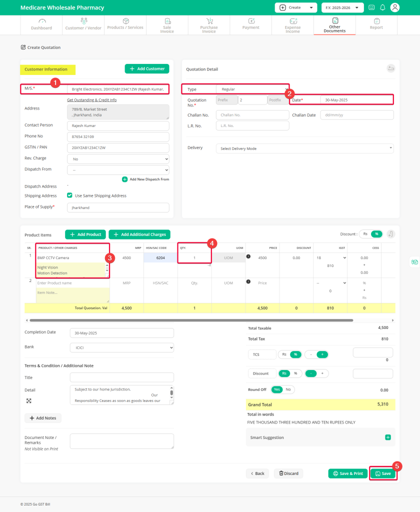Click the Save & Print button

347,473
